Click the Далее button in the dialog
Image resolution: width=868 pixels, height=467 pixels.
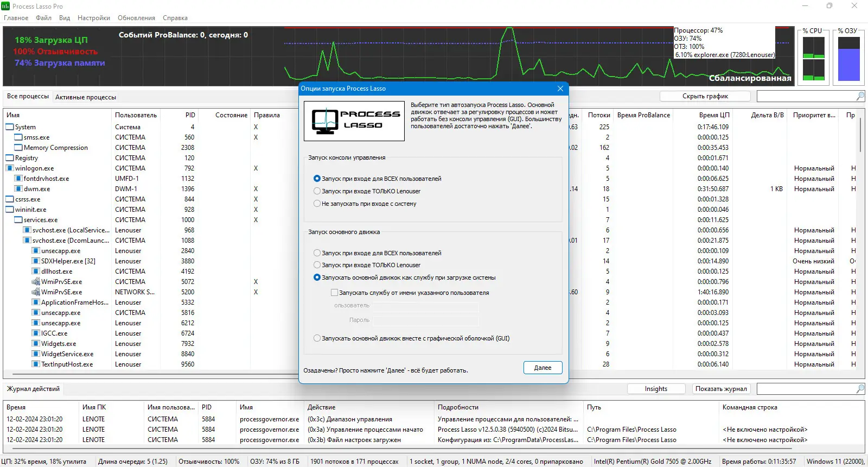coord(542,368)
